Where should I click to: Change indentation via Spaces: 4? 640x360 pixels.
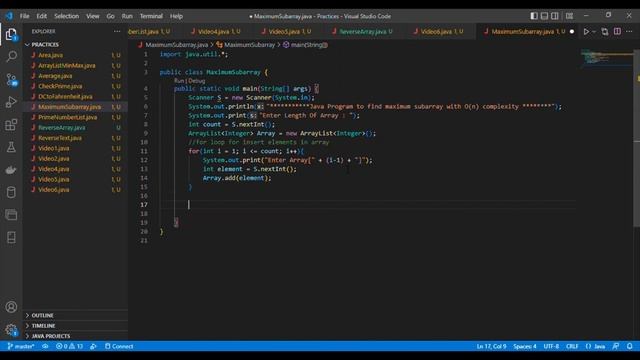coord(525,346)
